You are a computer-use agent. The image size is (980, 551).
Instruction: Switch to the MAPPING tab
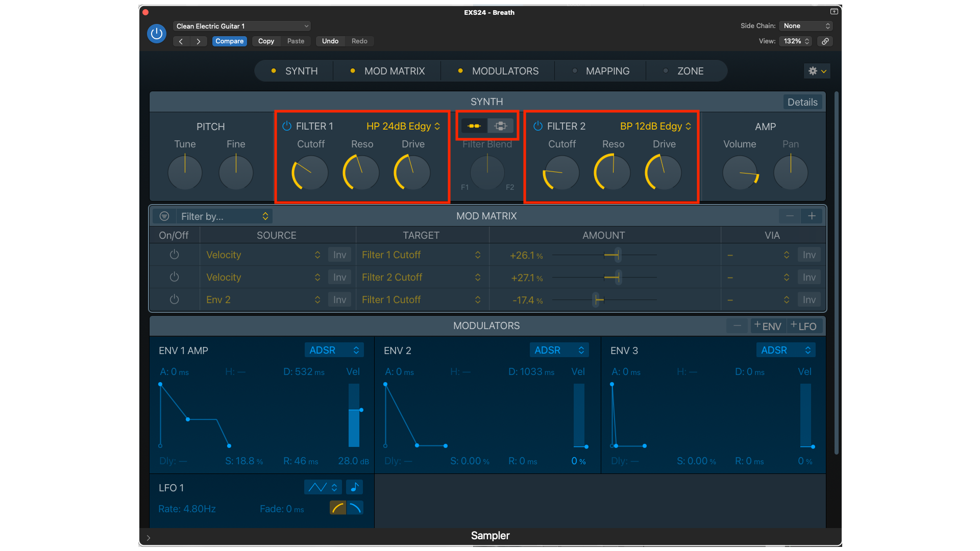[x=607, y=71]
